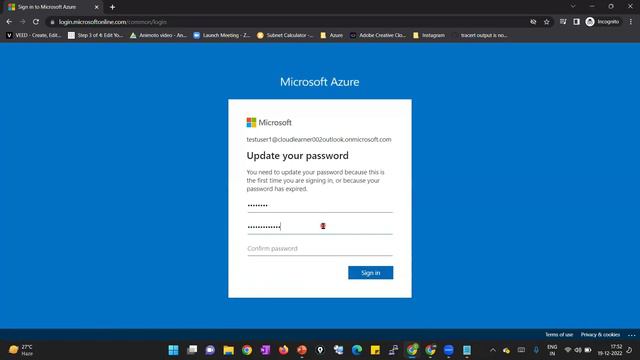Open the weather widget showing 27°C Haze
The height and width of the screenshot is (360, 640).
tap(20, 350)
